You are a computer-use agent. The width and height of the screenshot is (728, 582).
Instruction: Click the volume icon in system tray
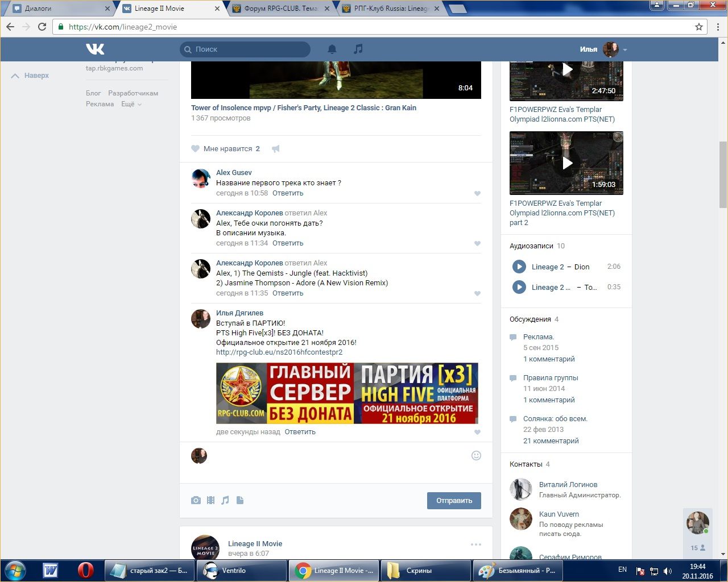click(x=668, y=571)
